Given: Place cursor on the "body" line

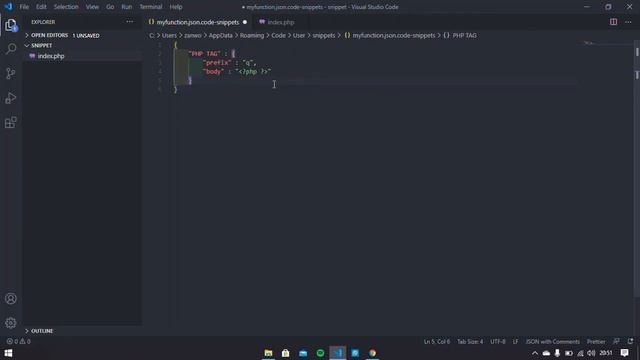Looking at the screenshot, I should [237, 72].
